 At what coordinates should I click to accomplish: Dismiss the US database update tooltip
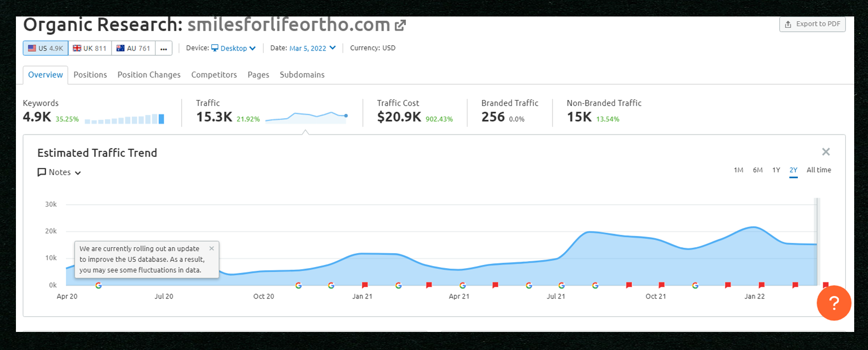coord(211,248)
